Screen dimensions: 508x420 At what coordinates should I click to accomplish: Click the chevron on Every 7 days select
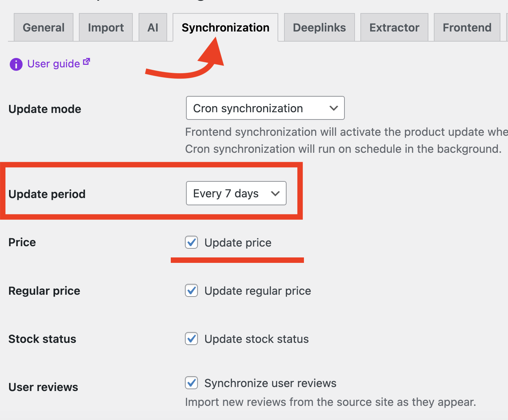click(x=275, y=193)
